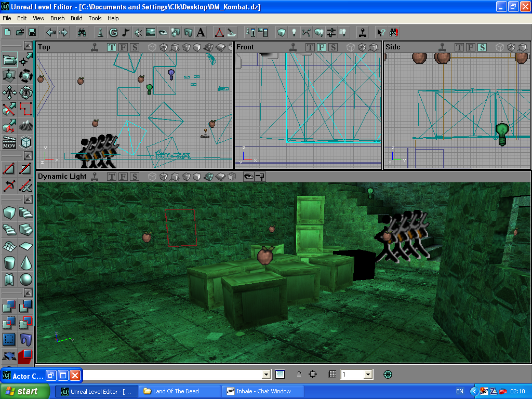Image resolution: width=532 pixels, height=399 pixels.
Task: Toggle realtime preview eye in Dynamic Light viewport
Action: click(x=248, y=177)
